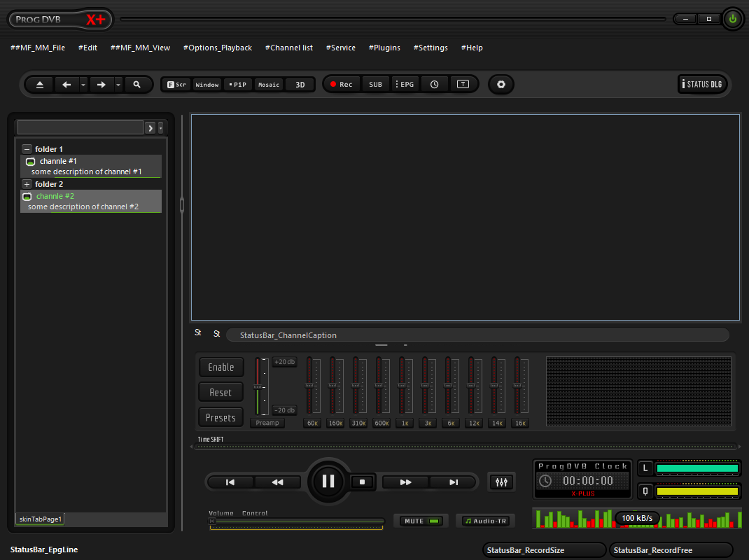The image size is (749, 560).
Task: Pause playback with the center button
Action: 328,482
